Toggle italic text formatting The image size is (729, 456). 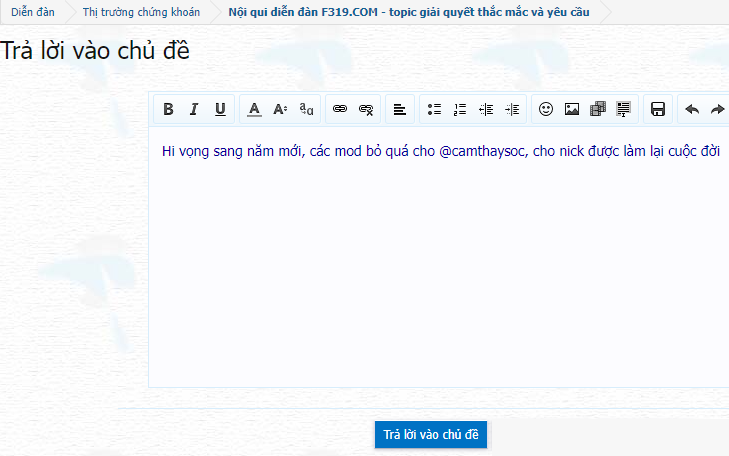[x=194, y=109]
